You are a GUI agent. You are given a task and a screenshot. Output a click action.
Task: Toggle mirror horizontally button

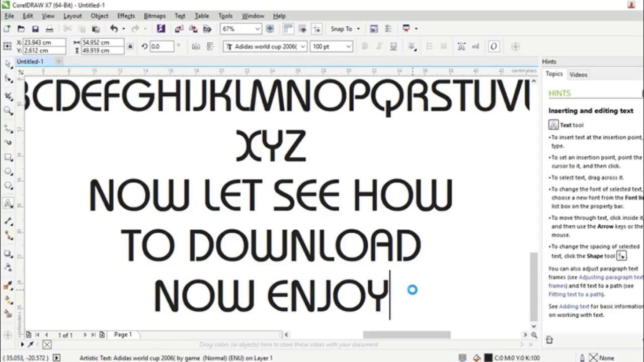196,46
